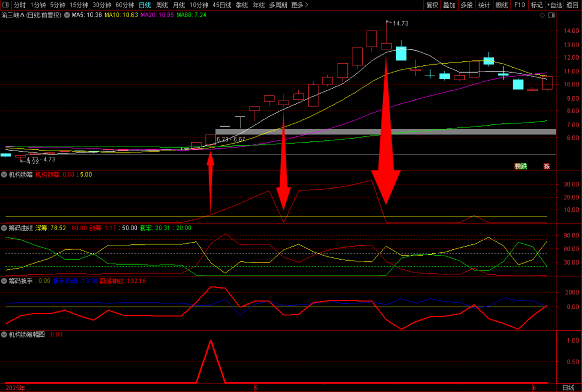Click the main chart MA settings arrow
Image resolution: width=582 pixels, height=392 pixels.
coord(66,15)
